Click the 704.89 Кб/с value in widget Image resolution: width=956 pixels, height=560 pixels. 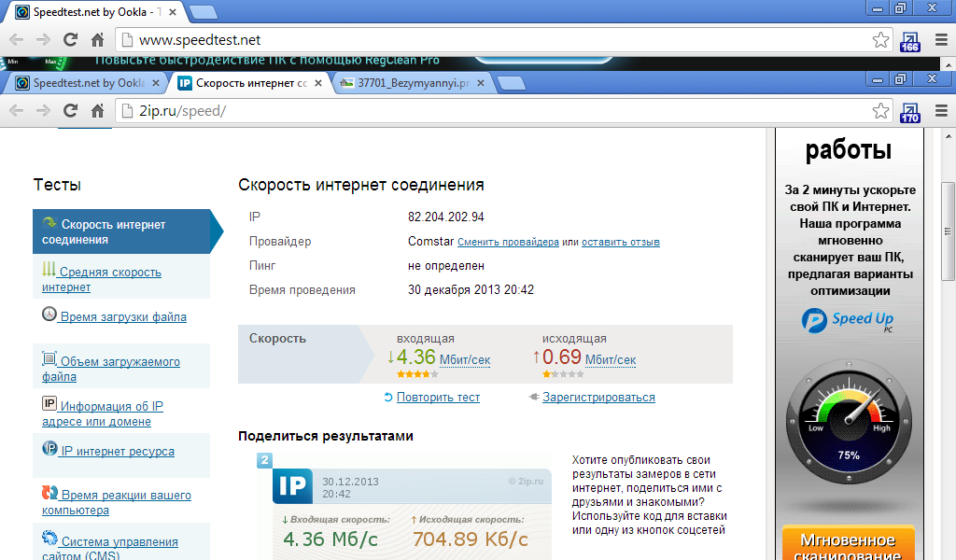click(x=471, y=539)
